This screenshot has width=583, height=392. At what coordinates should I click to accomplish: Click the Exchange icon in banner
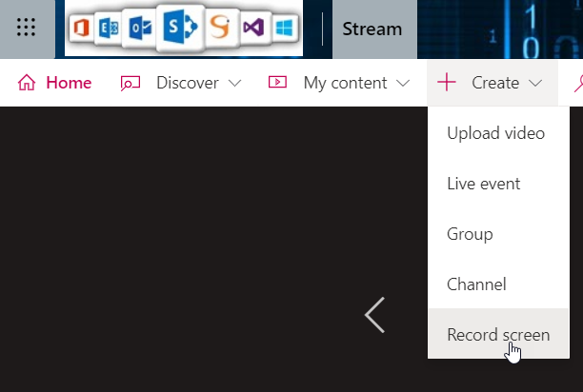[x=110, y=29]
